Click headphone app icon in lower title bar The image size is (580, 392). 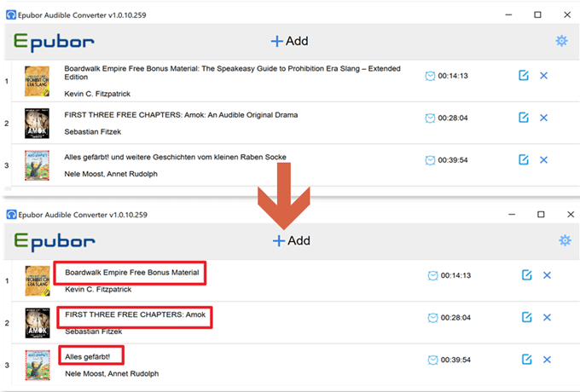[x=11, y=214]
